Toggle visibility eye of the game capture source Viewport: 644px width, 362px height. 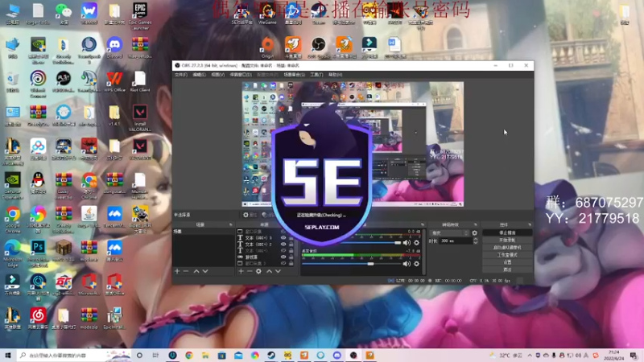tap(283, 257)
